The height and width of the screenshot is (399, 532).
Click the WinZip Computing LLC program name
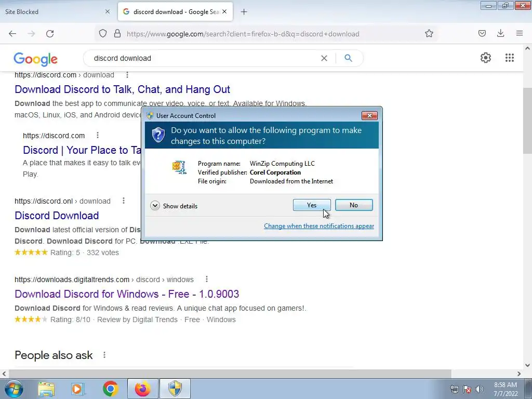point(282,164)
